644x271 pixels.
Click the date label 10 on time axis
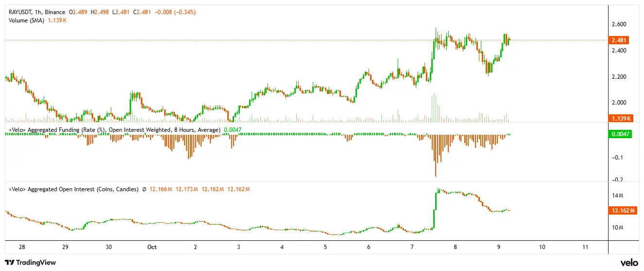[x=542, y=247]
